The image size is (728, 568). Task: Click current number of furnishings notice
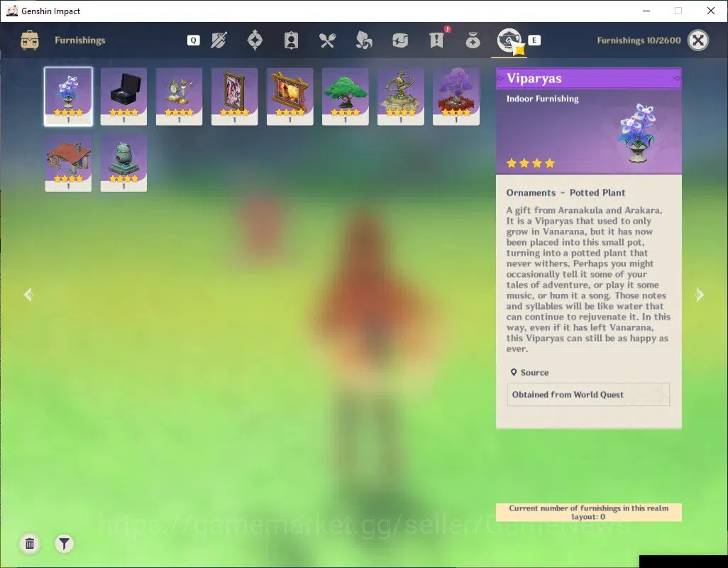pos(589,513)
